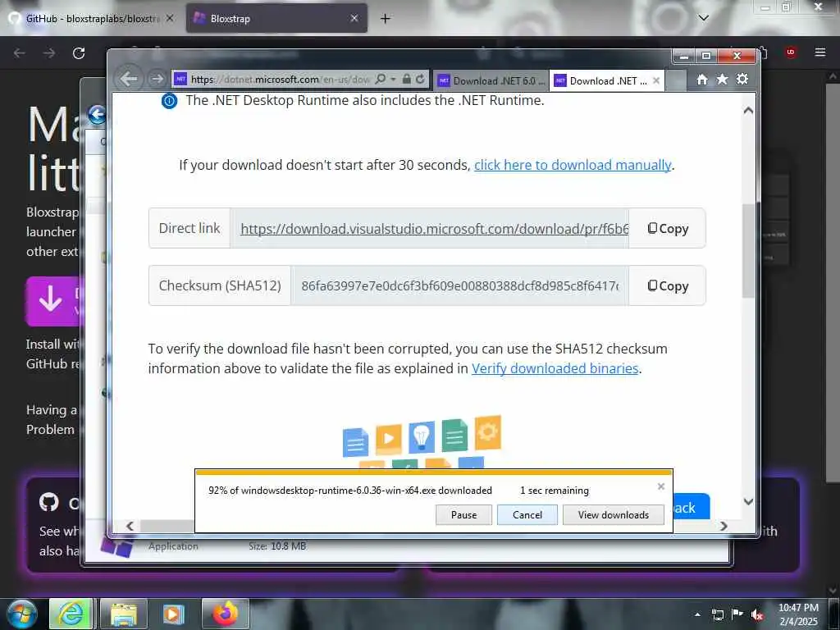The width and height of the screenshot is (840, 630).
Task: Click the taskbar clock 10:47 PM
Action: pyautogui.click(x=798, y=608)
